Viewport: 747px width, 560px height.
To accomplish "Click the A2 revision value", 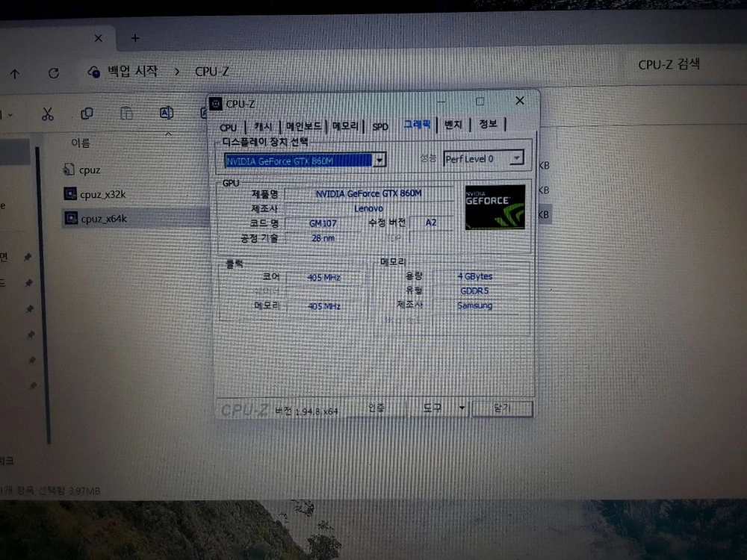I will [x=431, y=223].
